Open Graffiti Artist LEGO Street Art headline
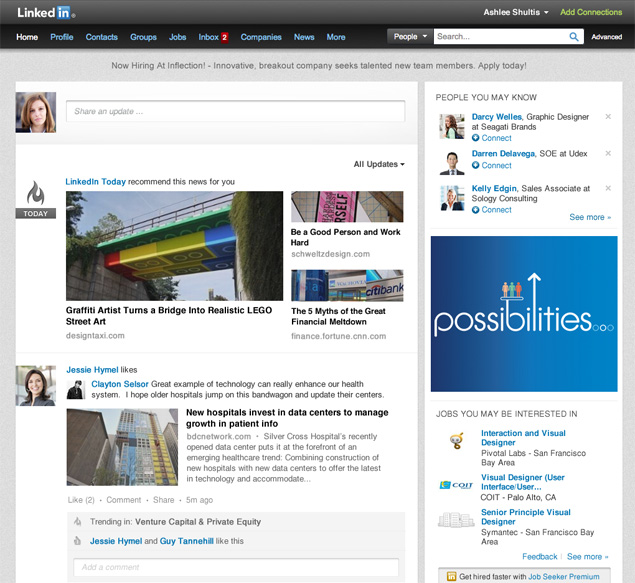Viewport: 635px width, 583px height. point(169,316)
